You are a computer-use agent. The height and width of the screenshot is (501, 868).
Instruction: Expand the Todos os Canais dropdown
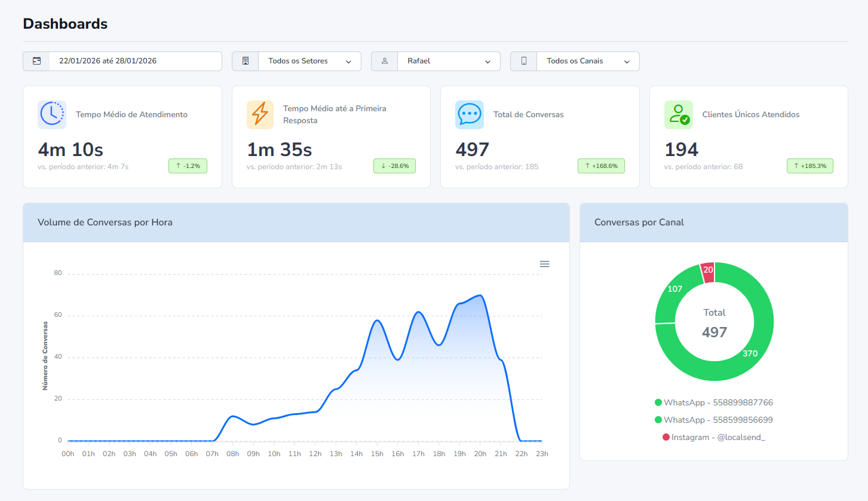588,61
